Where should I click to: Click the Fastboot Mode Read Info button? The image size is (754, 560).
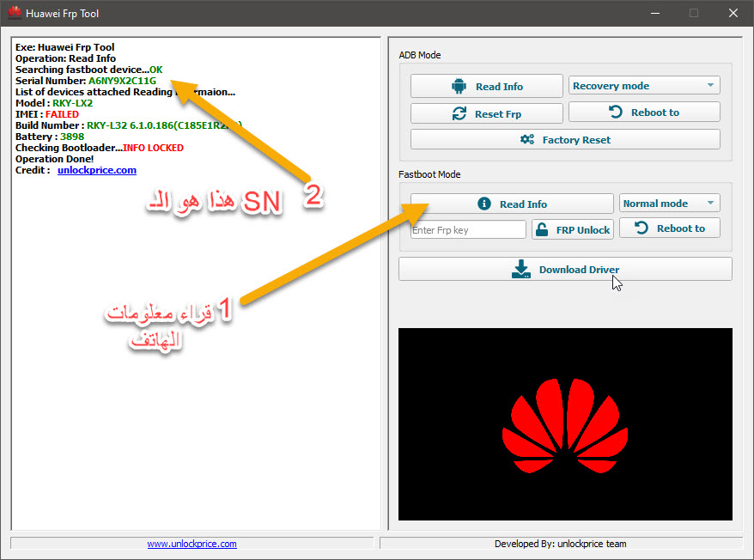tap(512, 204)
